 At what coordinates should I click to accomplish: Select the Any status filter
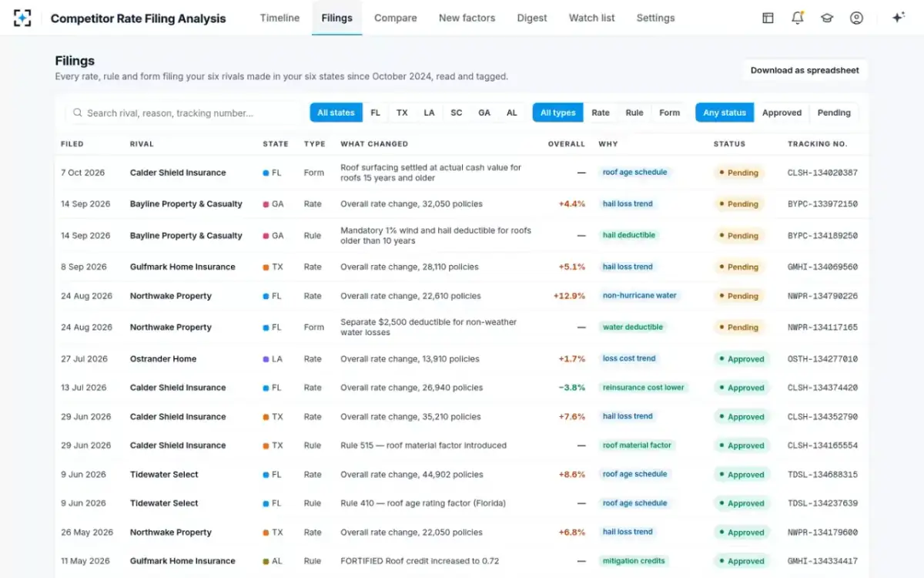point(725,113)
